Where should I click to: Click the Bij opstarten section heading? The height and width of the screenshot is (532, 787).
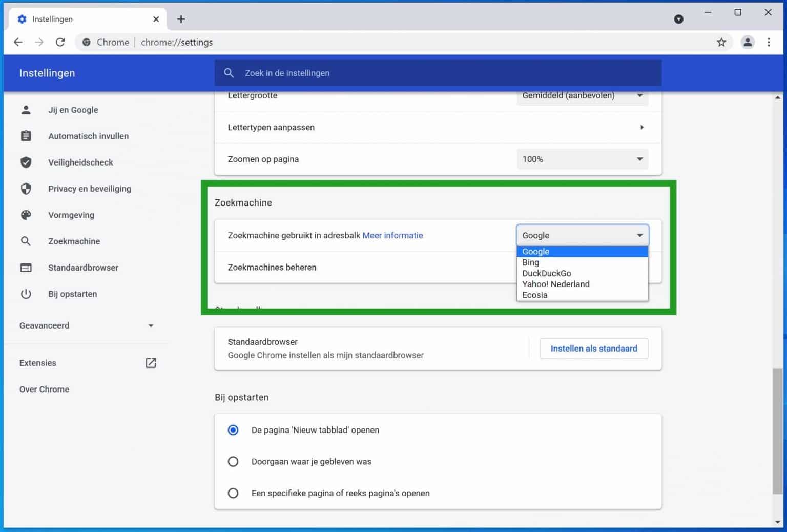click(241, 397)
